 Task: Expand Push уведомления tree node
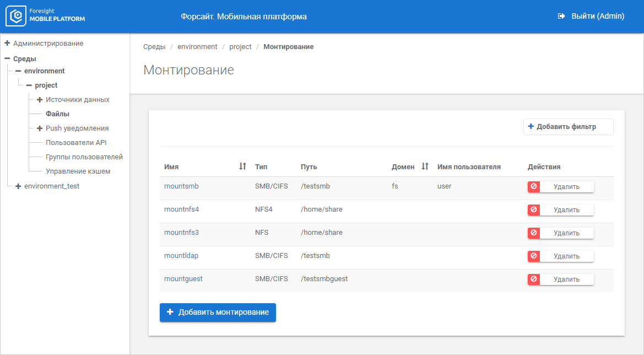point(40,128)
